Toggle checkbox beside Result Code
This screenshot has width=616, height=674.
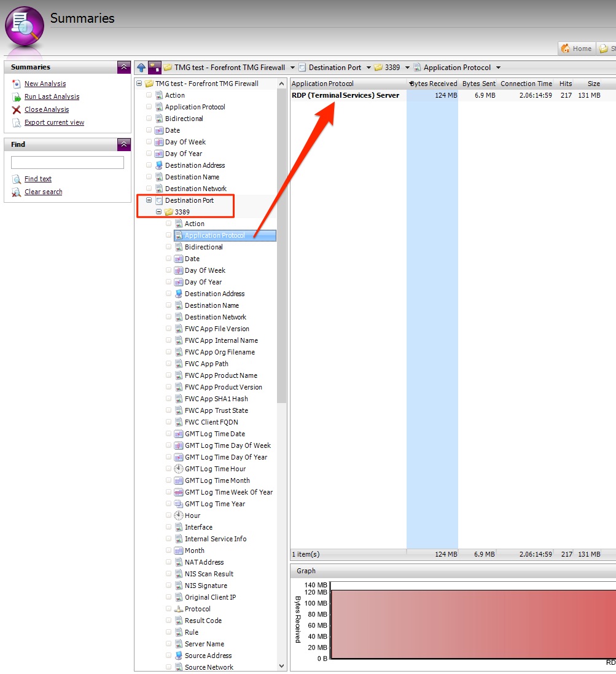click(x=169, y=621)
